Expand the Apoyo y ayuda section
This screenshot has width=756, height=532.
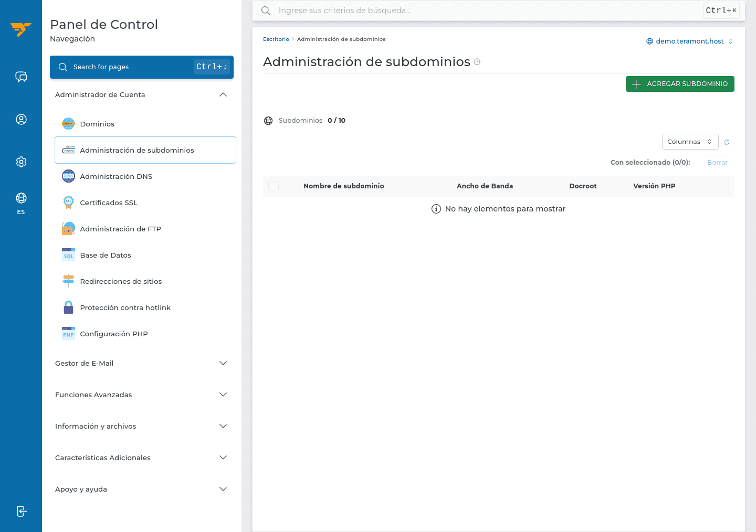click(x=142, y=489)
